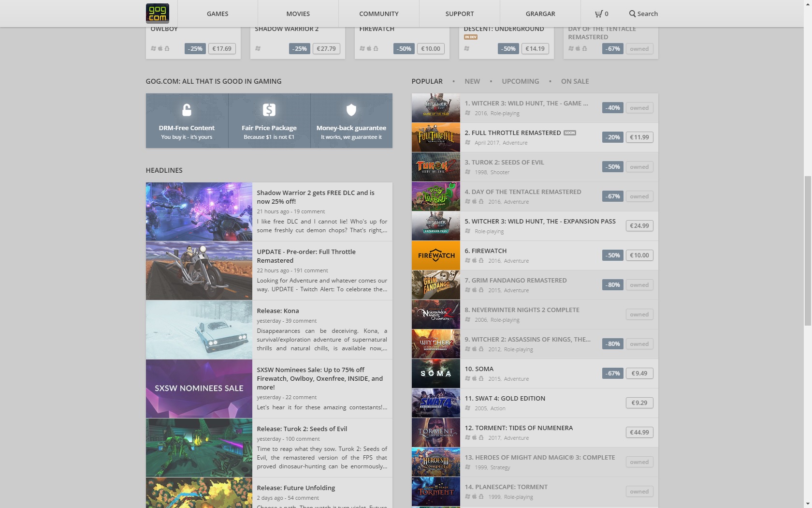The image size is (812, 508).
Task: Click the Shadow Warrior 2 news image
Action: pyautogui.click(x=199, y=211)
